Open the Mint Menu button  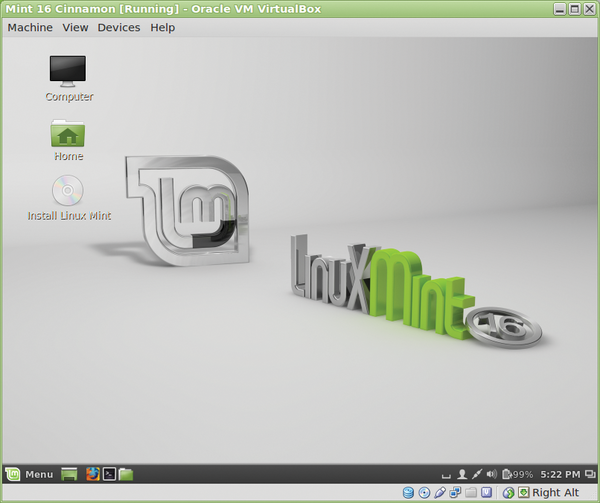29,474
